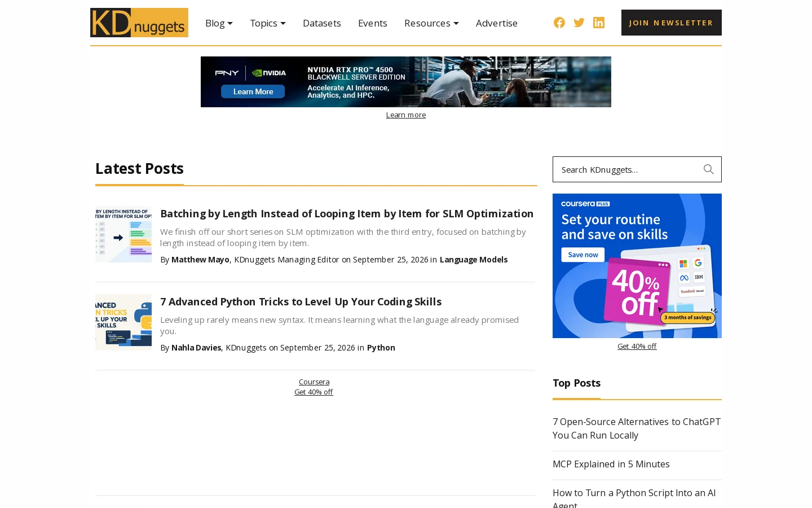This screenshot has width=812, height=508.
Task: Click the search magnifier icon
Action: [709, 169]
